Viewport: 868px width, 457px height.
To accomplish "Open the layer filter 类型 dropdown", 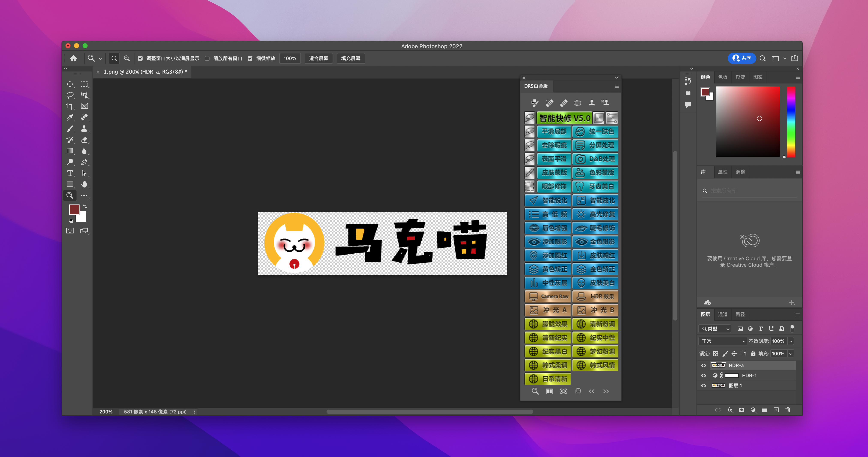I will point(715,328).
